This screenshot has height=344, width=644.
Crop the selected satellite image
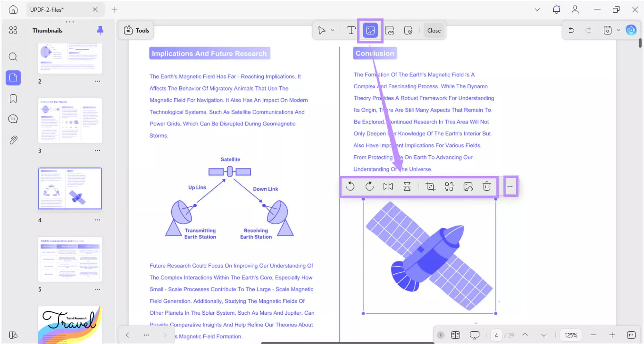(430, 186)
